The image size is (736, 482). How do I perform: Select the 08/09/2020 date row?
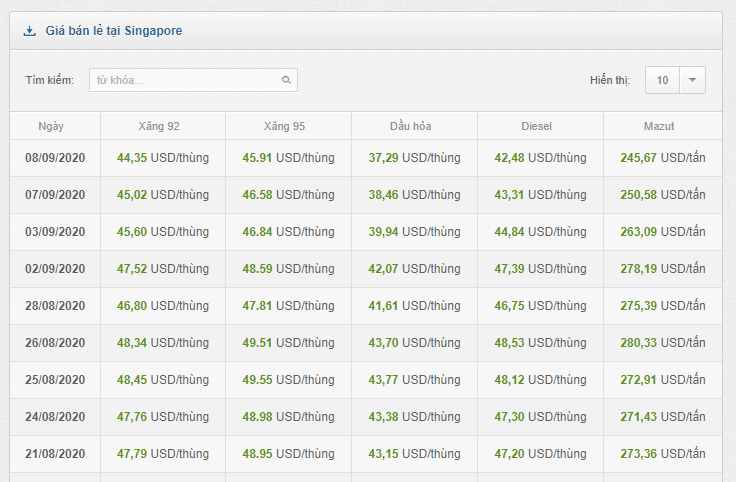(366, 158)
